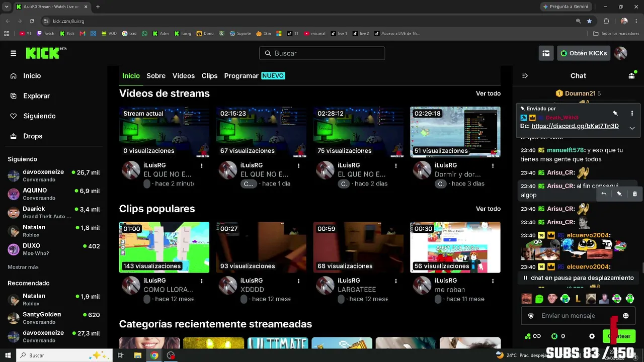The height and width of the screenshot is (362, 644).
Task: Open options for the LARGATEEE clip
Action: tap(396, 281)
